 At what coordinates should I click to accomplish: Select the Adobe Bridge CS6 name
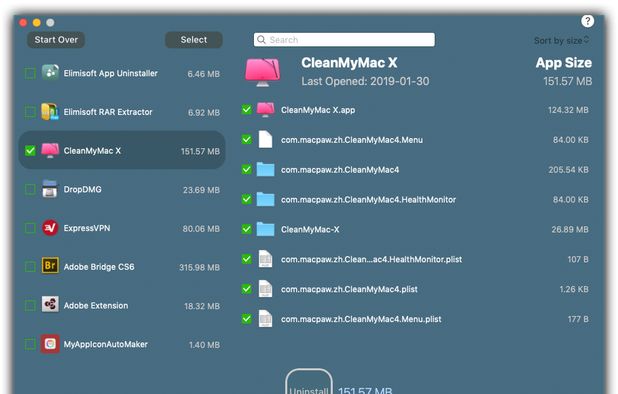99,267
